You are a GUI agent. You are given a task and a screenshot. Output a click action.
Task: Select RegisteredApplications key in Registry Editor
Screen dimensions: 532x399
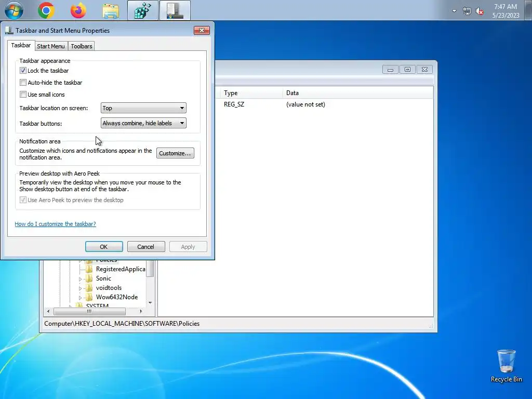pos(121,269)
